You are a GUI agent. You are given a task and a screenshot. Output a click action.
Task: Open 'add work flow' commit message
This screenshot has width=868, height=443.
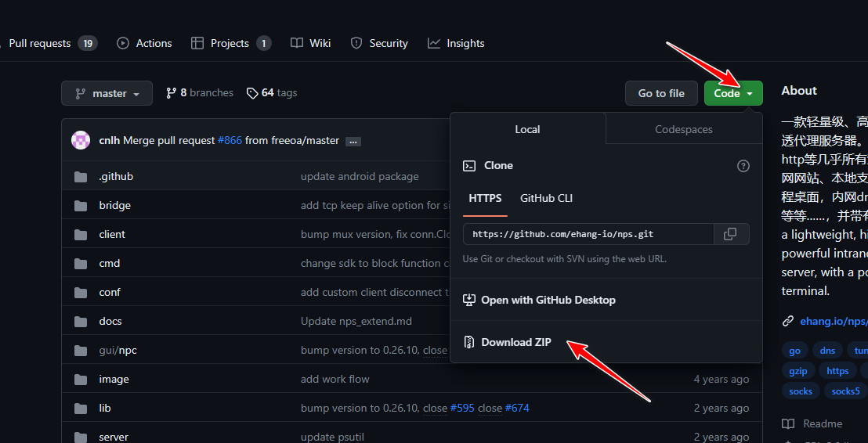tap(335, 379)
